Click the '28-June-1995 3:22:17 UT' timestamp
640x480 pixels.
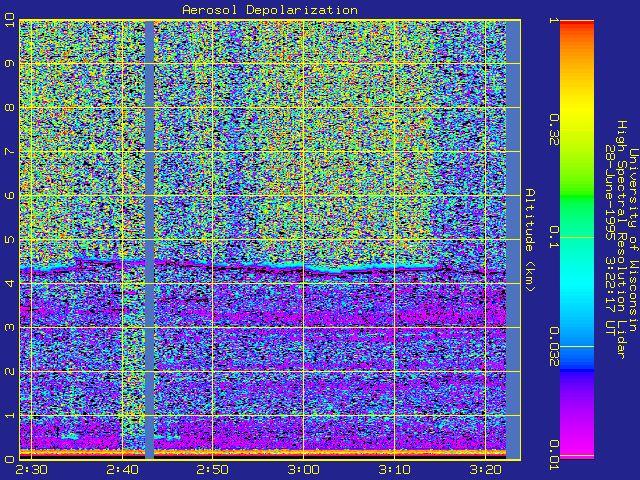610,240
